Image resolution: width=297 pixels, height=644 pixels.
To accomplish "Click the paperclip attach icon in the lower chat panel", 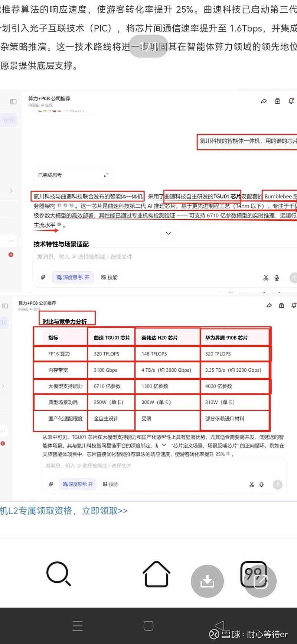I will pos(51,484).
